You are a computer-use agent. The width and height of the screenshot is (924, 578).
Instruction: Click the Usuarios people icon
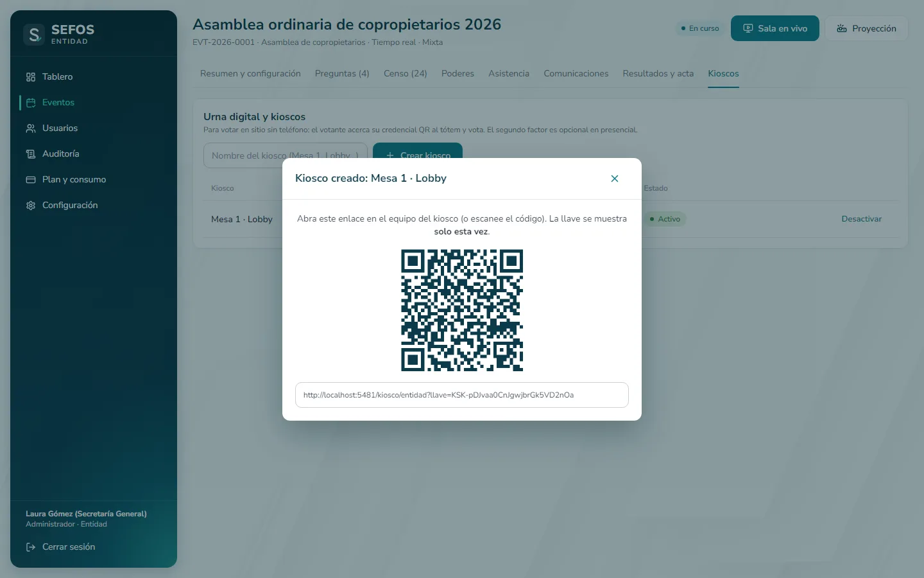(31, 128)
